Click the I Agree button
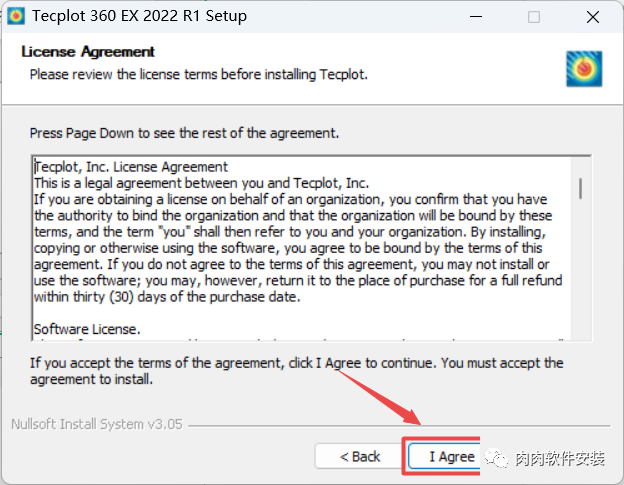624x485 pixels. tap(445, 456)
